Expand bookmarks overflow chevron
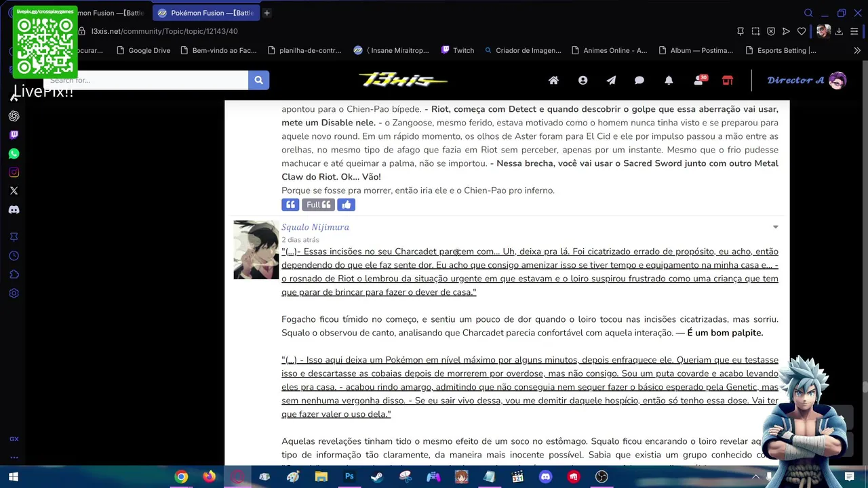The height and width of the screenshot is (488, 868). pos(857,50)
